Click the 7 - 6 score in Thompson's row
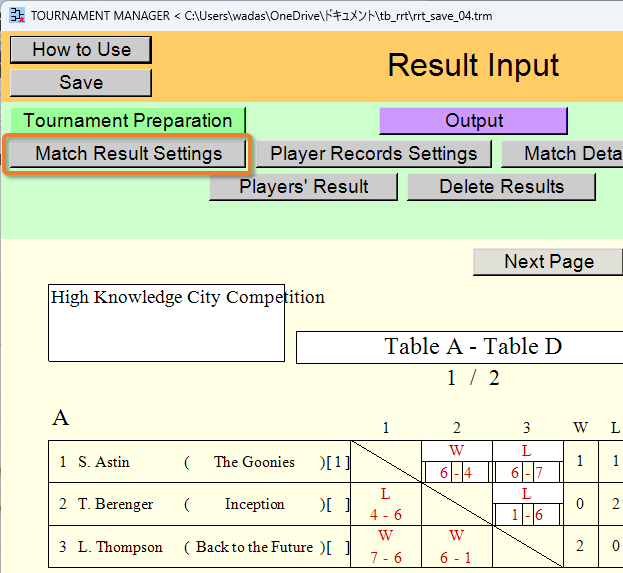The height and width of the screenshot is (573, 623). point(385,558)
